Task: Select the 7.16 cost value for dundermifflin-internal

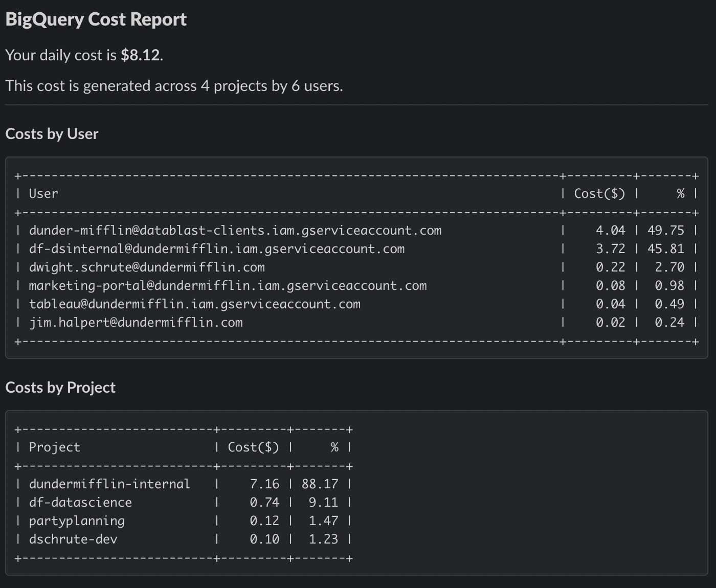Action: (265, 483)
